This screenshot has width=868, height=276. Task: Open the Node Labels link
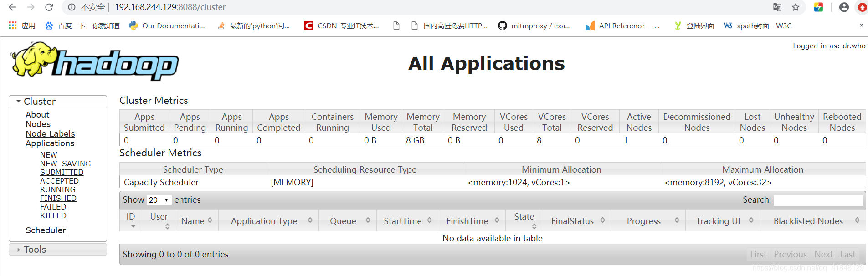[50, 134]
